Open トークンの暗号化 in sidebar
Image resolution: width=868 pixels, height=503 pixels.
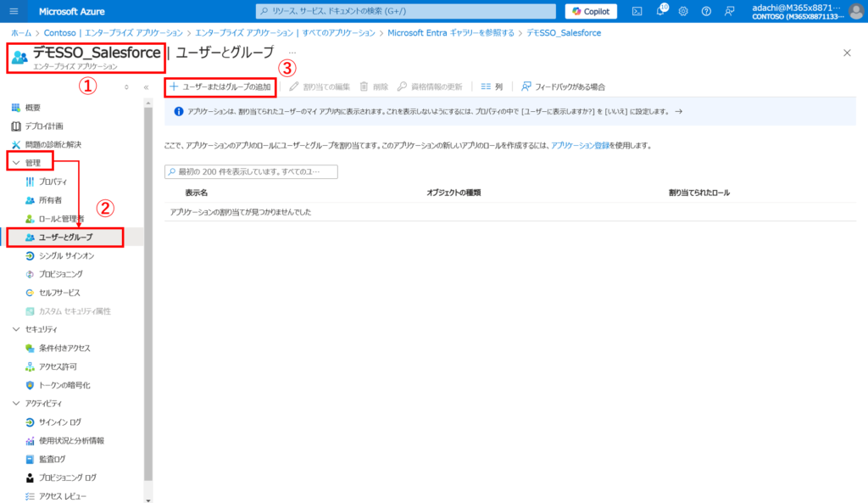tap(64, 385)
